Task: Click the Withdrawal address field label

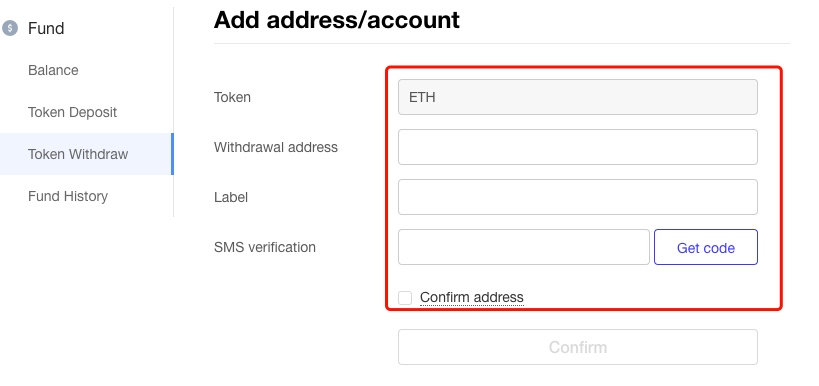Action: click(x=276, y=147)
